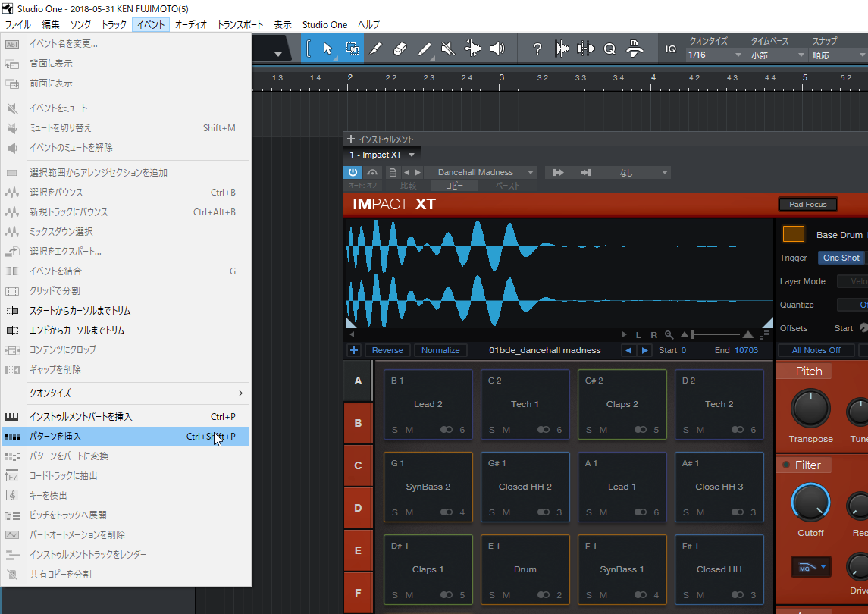
Task: Click the コピー button in plugin header
Action: pos(454,186)
